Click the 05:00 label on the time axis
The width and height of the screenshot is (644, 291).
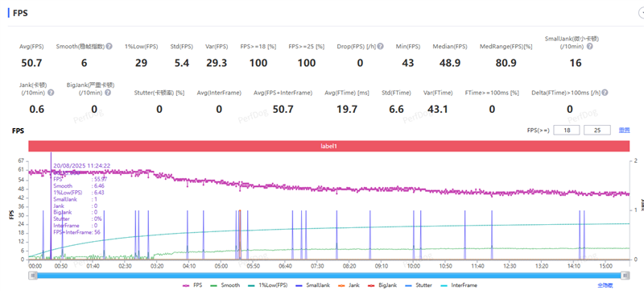[x=221, y=266]
